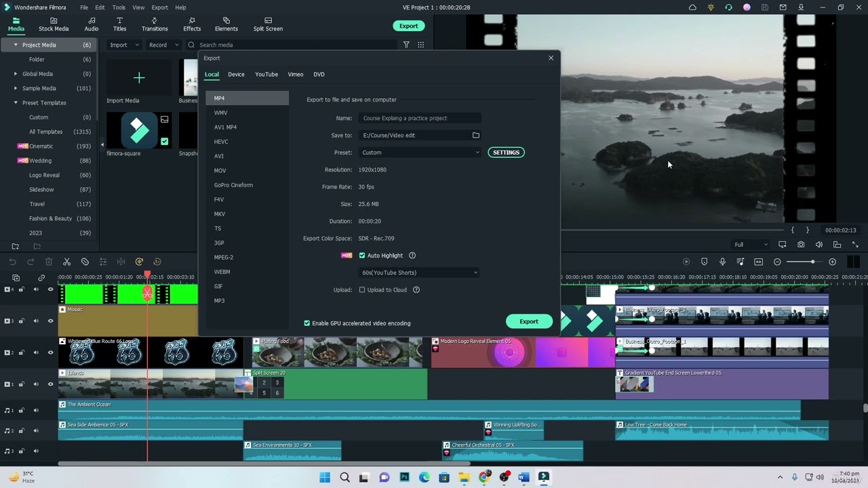Click the record voiceover microphone icon
The height and width of the screenshot is (488, 868).
(722, 262)
